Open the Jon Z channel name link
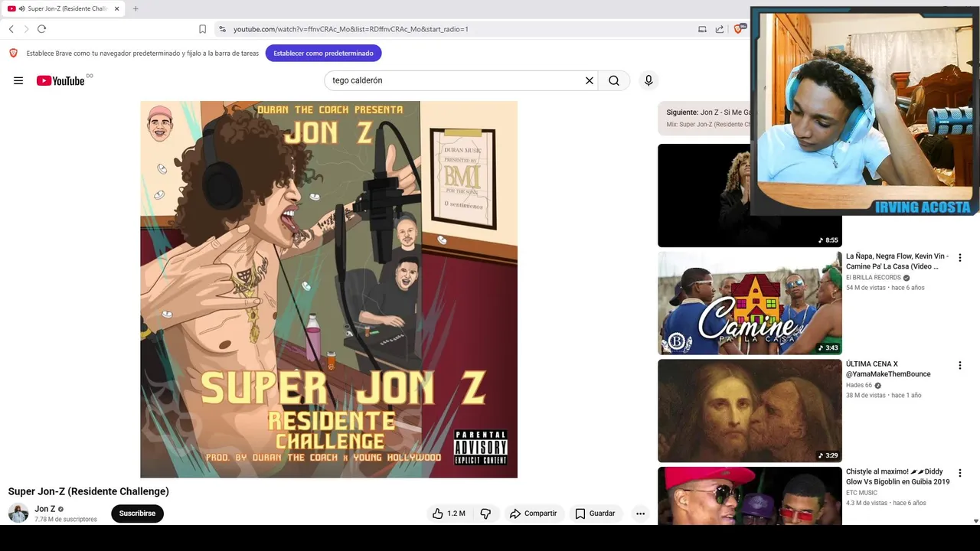Viewport: 980px width, 551px height. point(44,509)
